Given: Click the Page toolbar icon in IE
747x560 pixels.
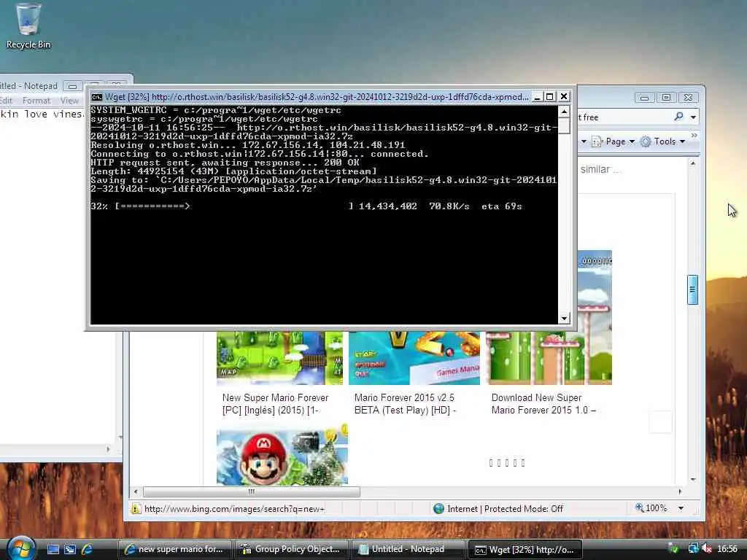Looking at the screenshot, I should [597, 141].
